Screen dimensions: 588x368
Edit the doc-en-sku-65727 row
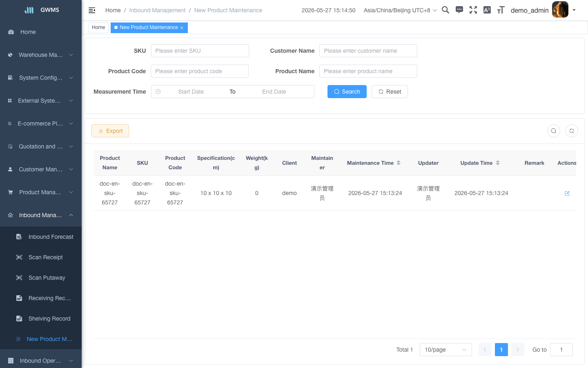coord(567,193)
